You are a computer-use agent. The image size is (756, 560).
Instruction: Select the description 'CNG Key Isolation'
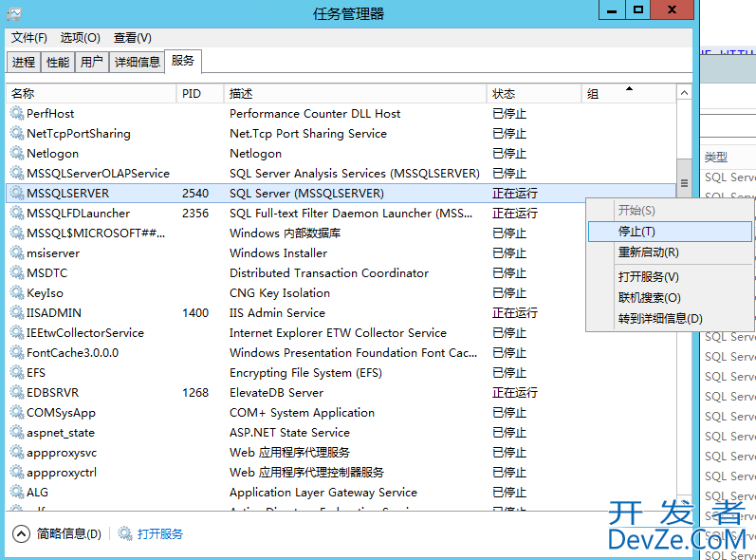coord(280,292)
